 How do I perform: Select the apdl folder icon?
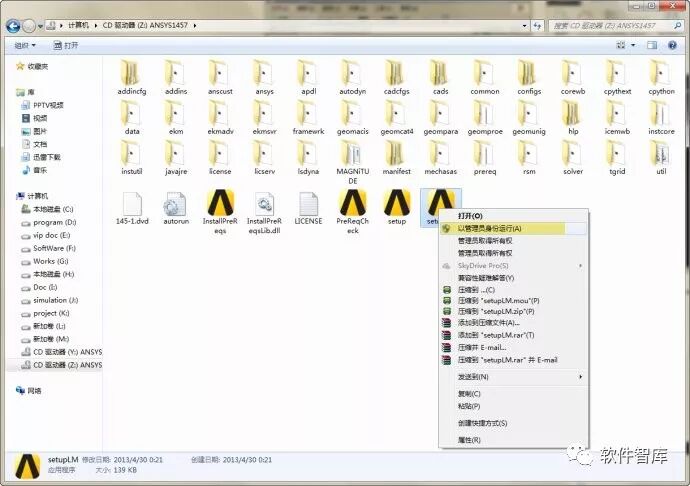[308, 73]
